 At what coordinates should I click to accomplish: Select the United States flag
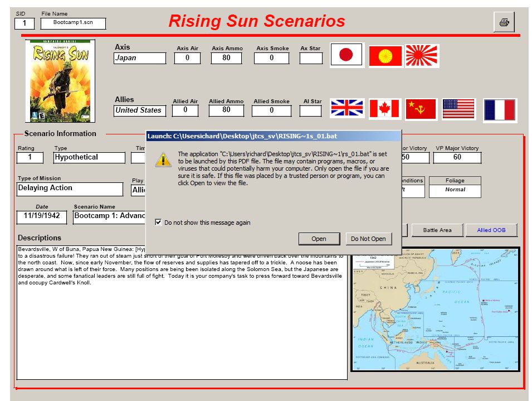pos(458,109)
